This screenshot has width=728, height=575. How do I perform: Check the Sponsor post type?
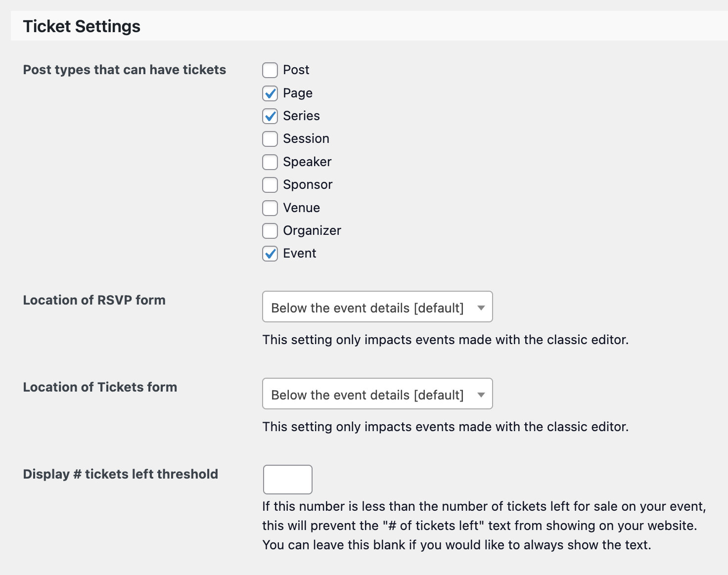[x=270, y=185]
